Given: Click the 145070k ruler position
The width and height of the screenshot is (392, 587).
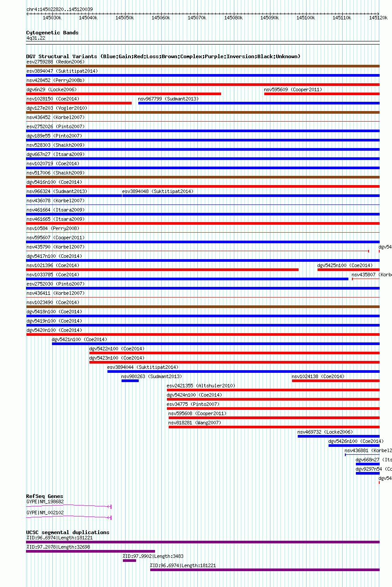Looking at the screenshot, I should 197,18.
